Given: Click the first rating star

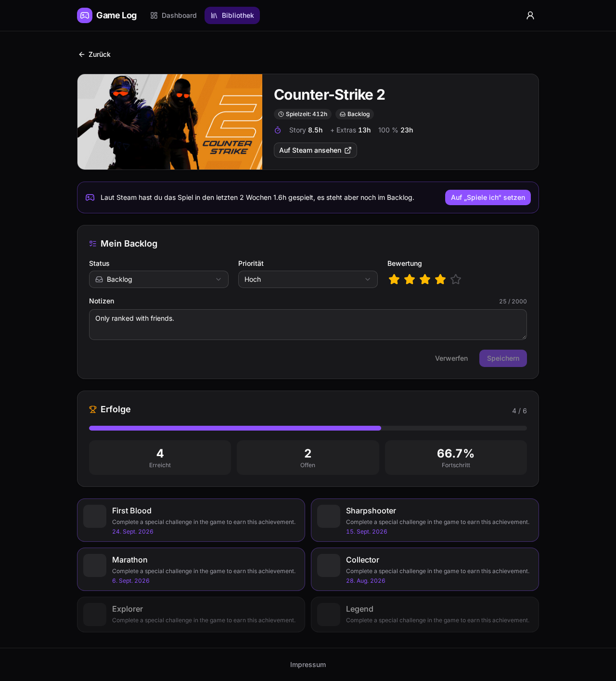Looking at the screenshot, I should 394,279.
